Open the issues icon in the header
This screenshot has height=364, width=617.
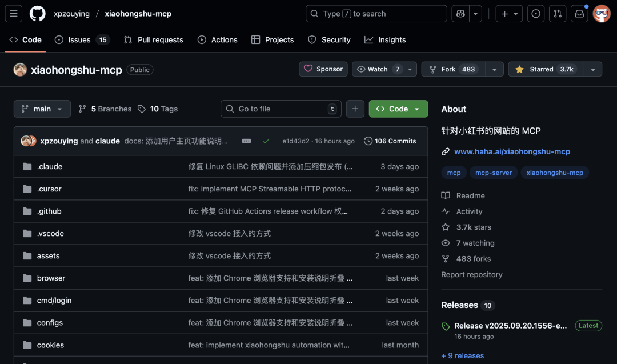pos(535,14)
